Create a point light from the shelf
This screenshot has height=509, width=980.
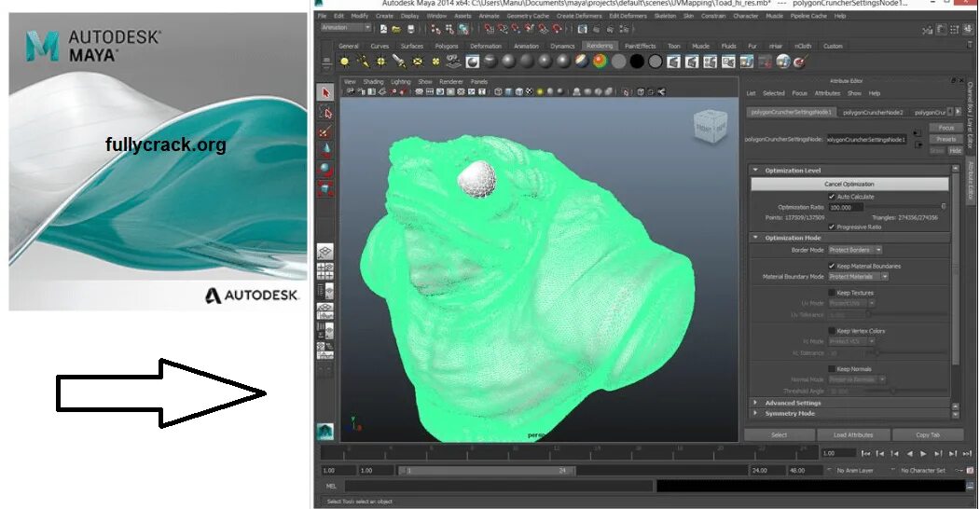pyautogui.click(x=380, y=62)
